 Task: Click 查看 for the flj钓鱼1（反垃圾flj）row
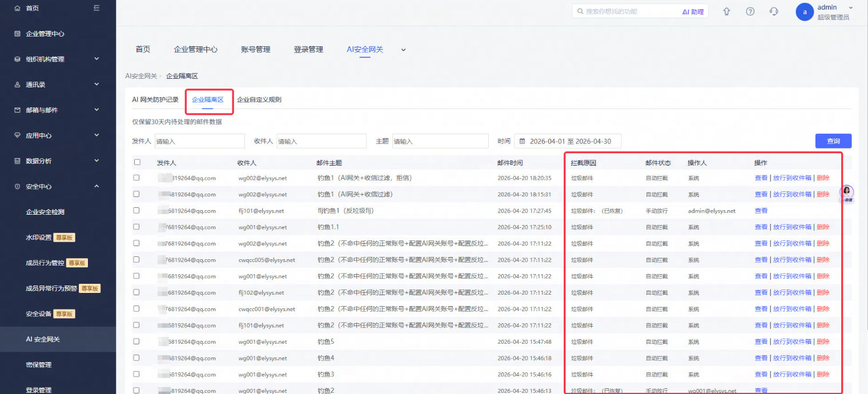click(761, 211)
